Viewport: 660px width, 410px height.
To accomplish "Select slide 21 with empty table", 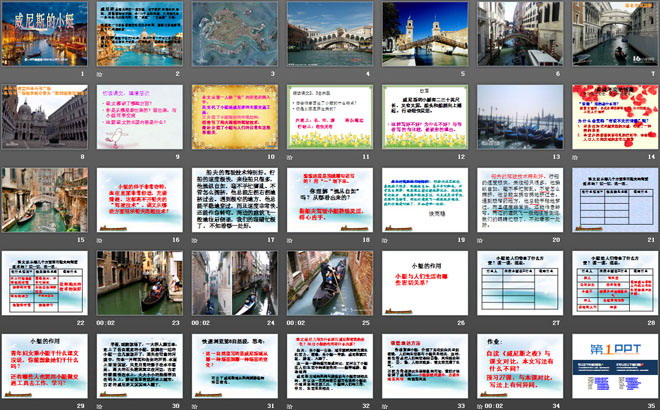I will tap(615, 200).
